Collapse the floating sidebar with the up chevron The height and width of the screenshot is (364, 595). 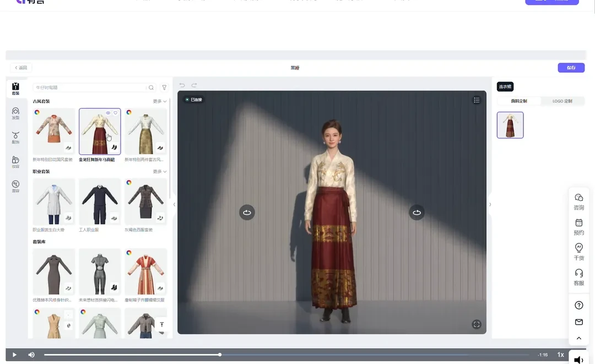coord(578,338)
